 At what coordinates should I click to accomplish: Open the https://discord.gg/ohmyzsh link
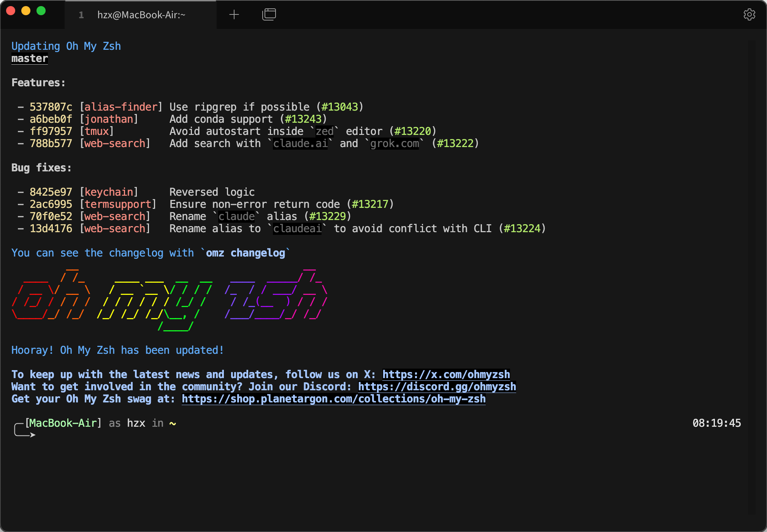437,387
